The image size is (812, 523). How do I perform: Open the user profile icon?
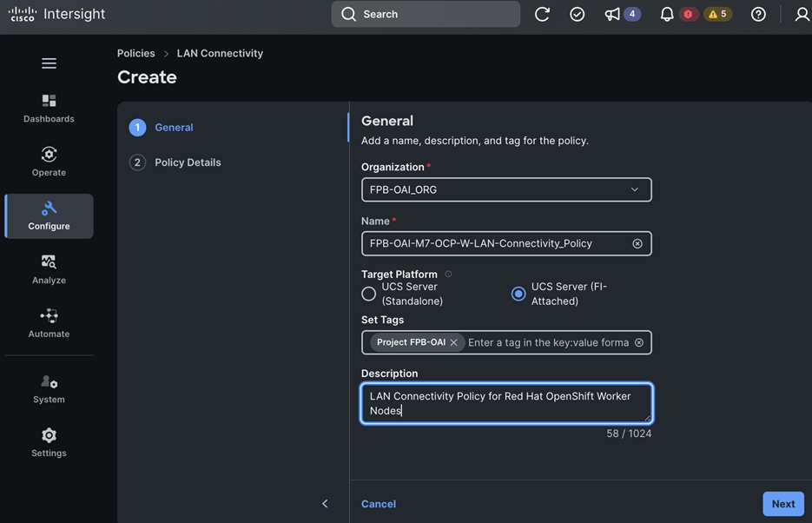[x=802, y=14]
